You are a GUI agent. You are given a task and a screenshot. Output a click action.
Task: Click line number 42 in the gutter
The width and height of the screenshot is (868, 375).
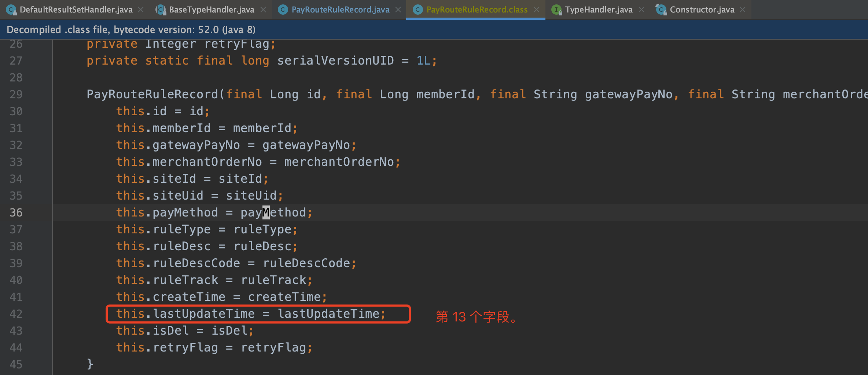[16, 314]
